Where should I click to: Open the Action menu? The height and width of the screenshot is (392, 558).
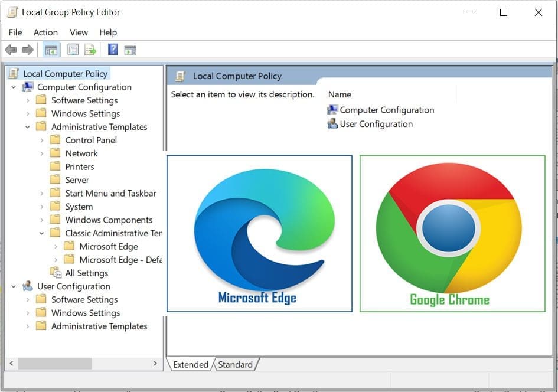click(45, 32)
